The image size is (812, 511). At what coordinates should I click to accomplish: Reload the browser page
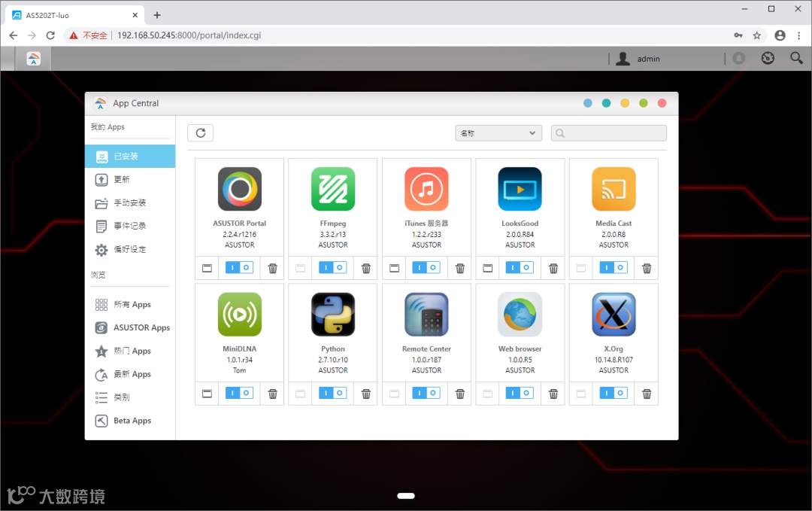click(50, 35)
